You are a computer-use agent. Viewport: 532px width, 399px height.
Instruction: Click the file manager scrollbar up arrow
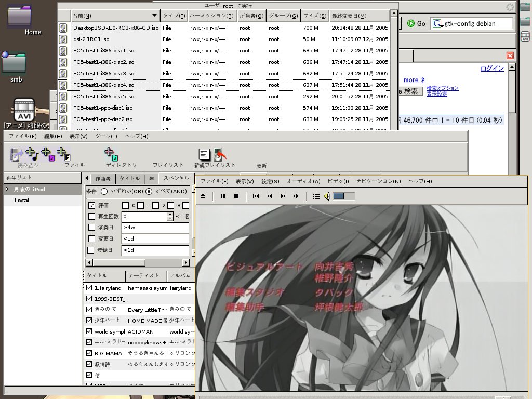[394, 13]
